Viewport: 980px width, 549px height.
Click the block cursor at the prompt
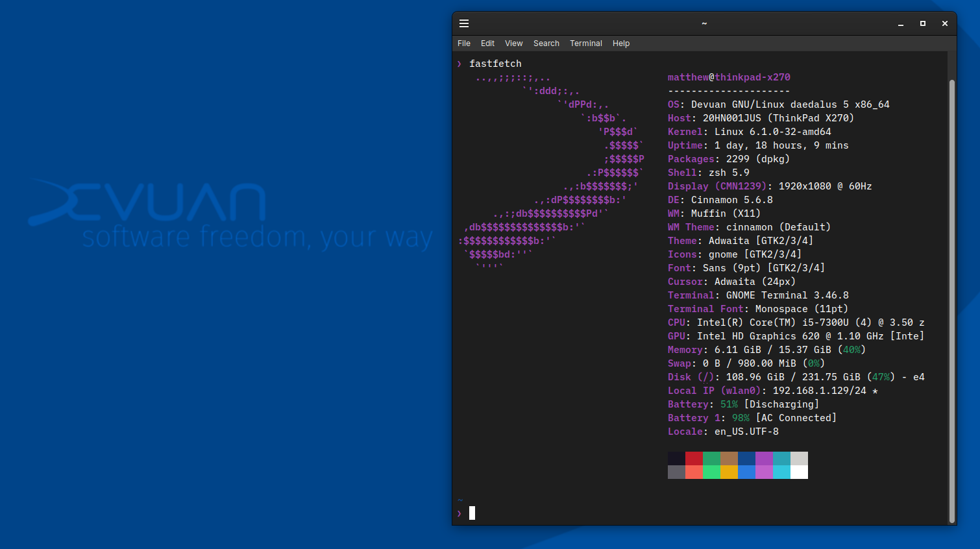click(x=472, y=513)
